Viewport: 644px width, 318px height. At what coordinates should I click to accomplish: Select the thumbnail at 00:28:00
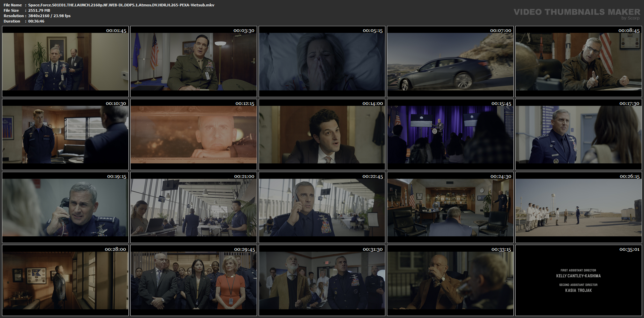pyautogui.click(x=65, y=280)
